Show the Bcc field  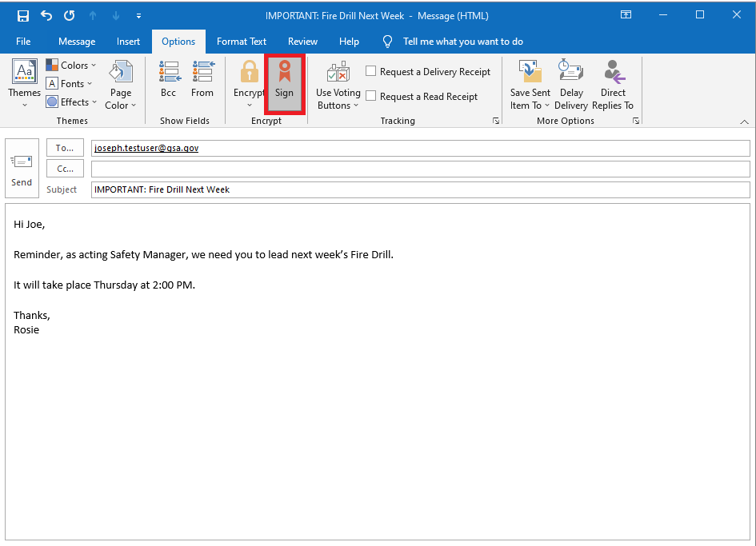point(169,80)
